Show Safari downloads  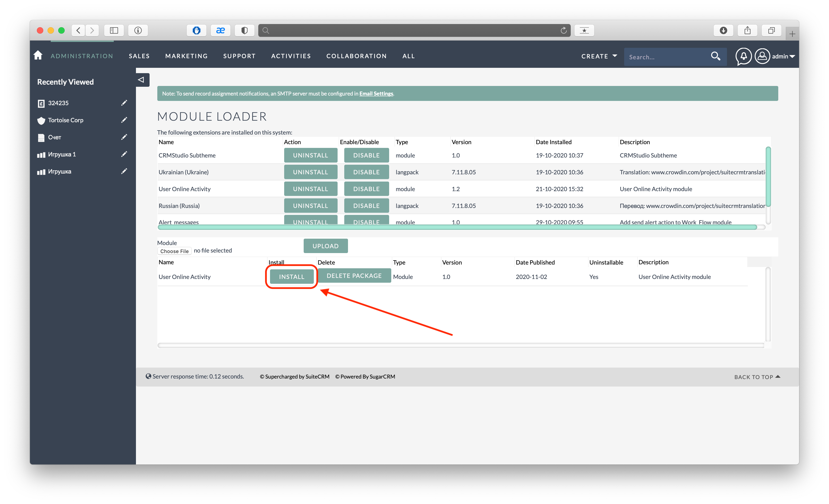[x=723, y=31]
